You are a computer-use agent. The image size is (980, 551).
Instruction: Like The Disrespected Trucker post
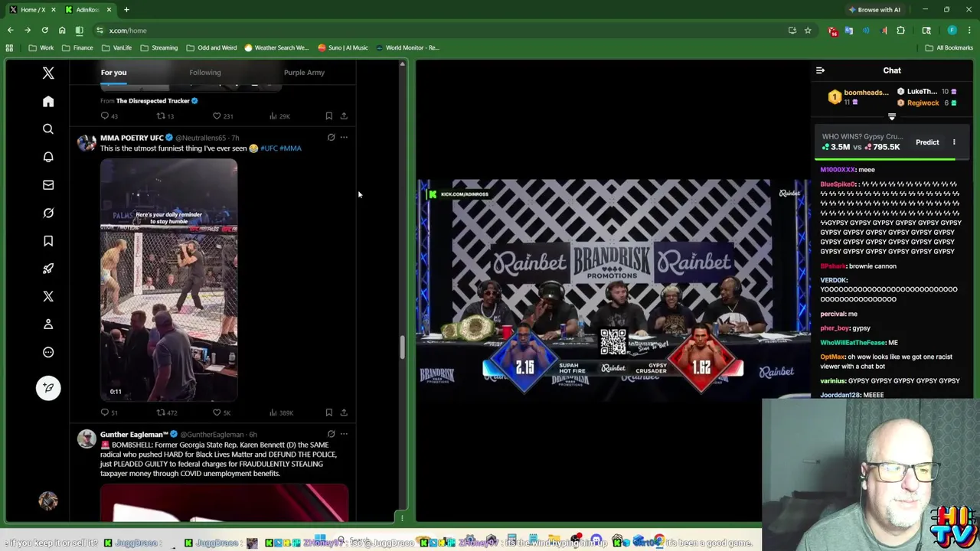click(x=217, y=116)
